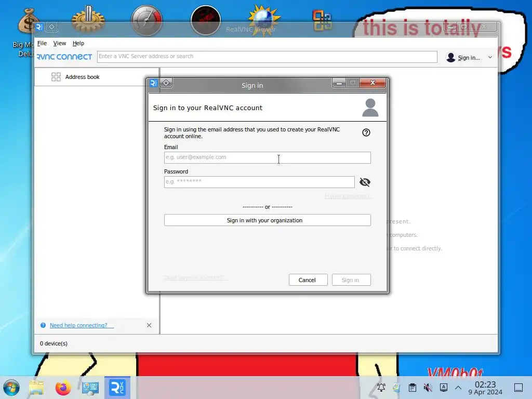Cancel the Sign in dialog
Screen dimensions: 532x399
point(308,280)
